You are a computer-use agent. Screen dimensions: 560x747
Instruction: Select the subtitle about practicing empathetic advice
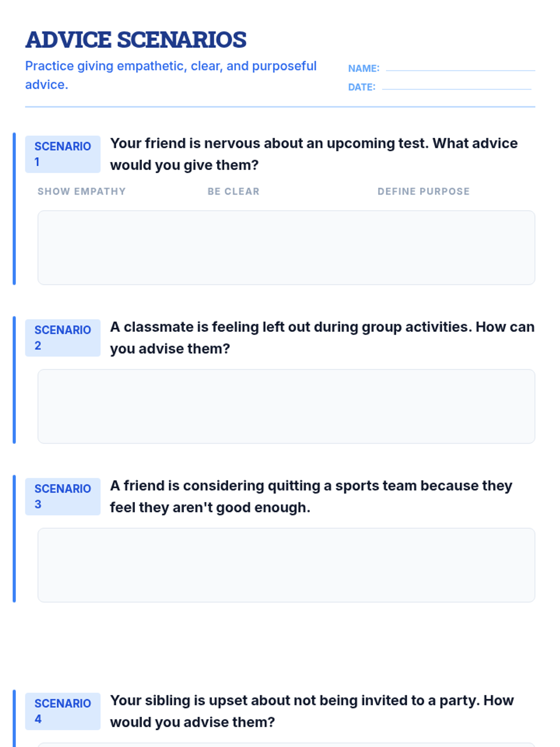point(171,75)
